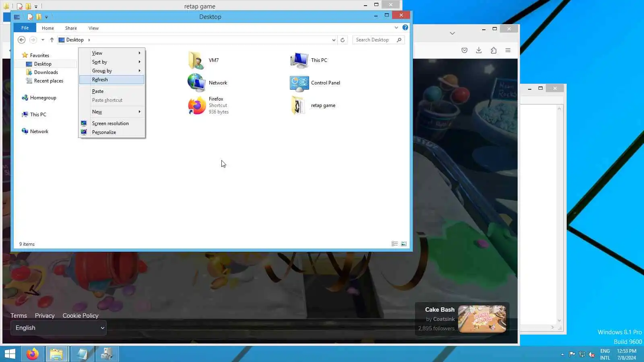The height and width of the screenshot is (362, 644).
Task: Click Save to Pocket icon in browser
Action: pyautogui.click(x=464, y=50)
